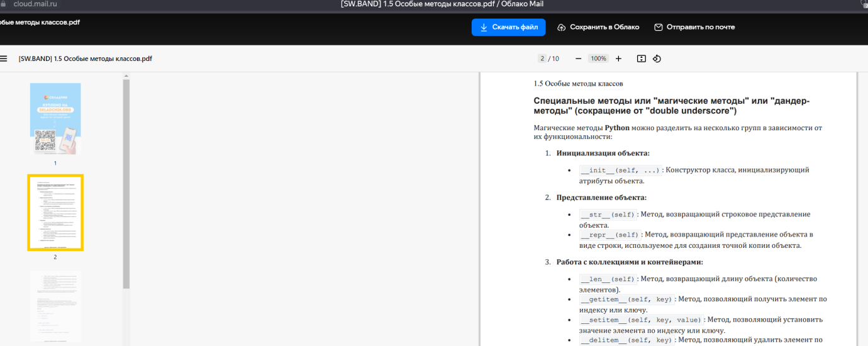This screenshot has height=346, width=868.
Task: Click the cloud.mail.ru address in the URL bar
Action: [35, 4]
